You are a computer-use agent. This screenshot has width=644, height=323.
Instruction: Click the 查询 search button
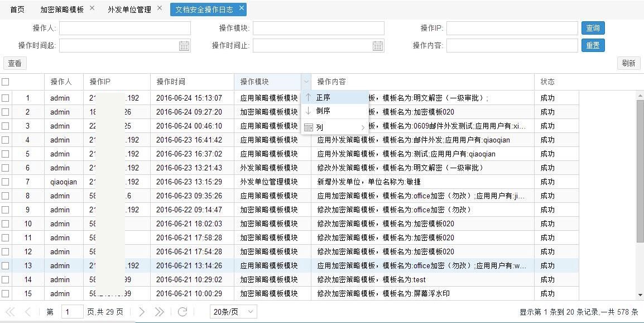click(593, 28)
